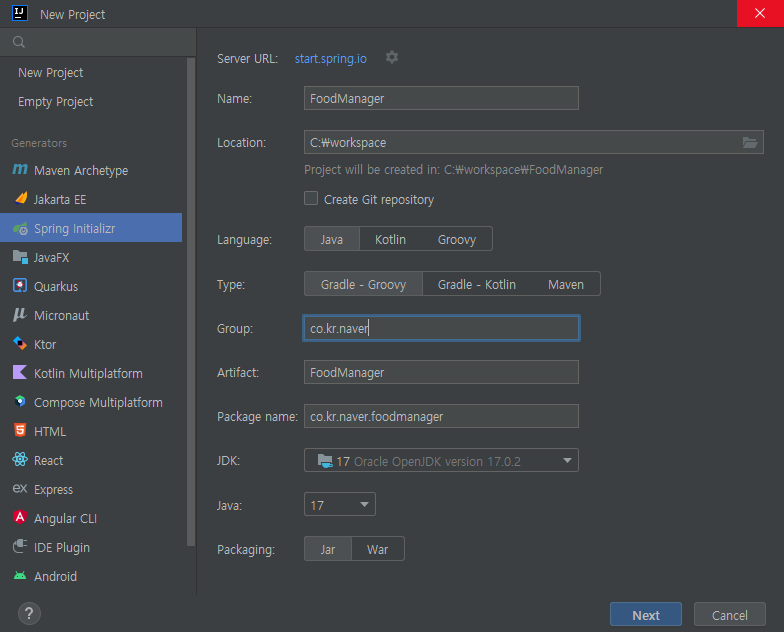Choose Gradle - Kotlin build type
Viewport: 784px width, 632px height.
tap(476, 284)
